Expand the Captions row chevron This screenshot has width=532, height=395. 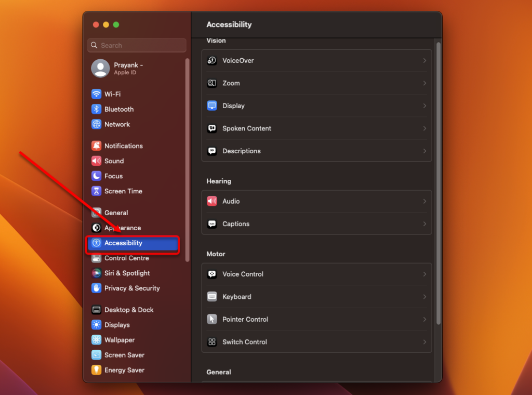pos(424,224)
